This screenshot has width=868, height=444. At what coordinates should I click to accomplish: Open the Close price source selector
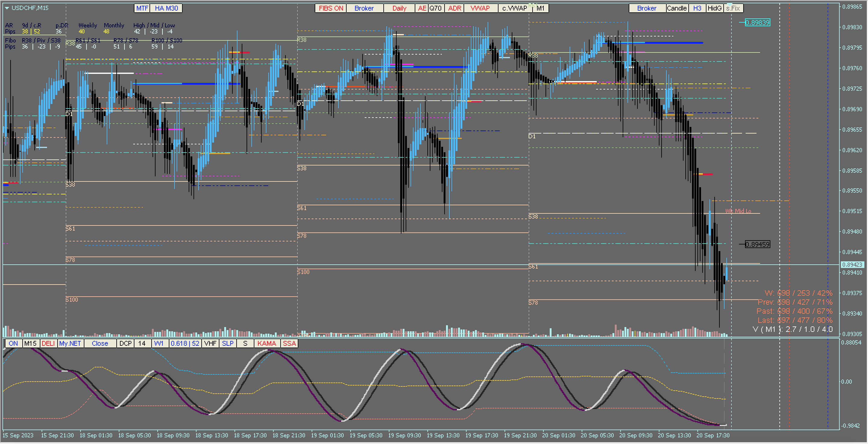[100, 343]
